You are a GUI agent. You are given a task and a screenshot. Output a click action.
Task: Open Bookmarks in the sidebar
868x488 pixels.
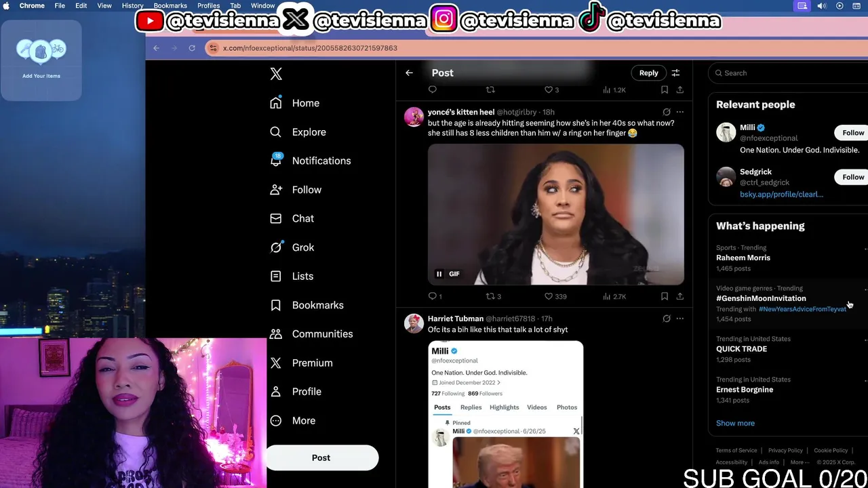[x=307, y=305]
